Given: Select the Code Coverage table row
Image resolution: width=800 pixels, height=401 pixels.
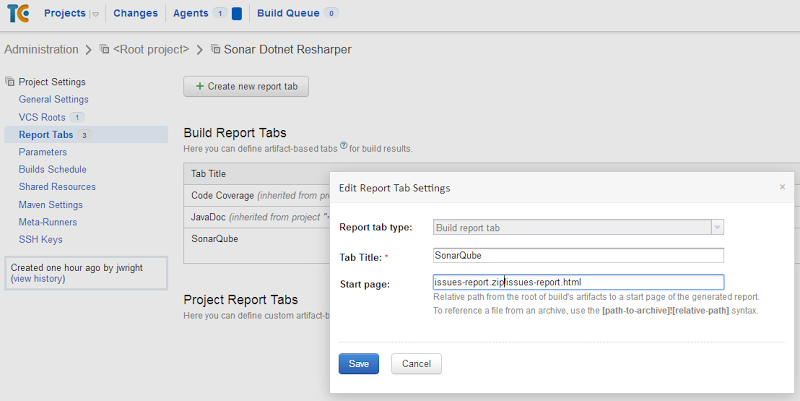Looking at the screenshot, I should coord(257,195).
